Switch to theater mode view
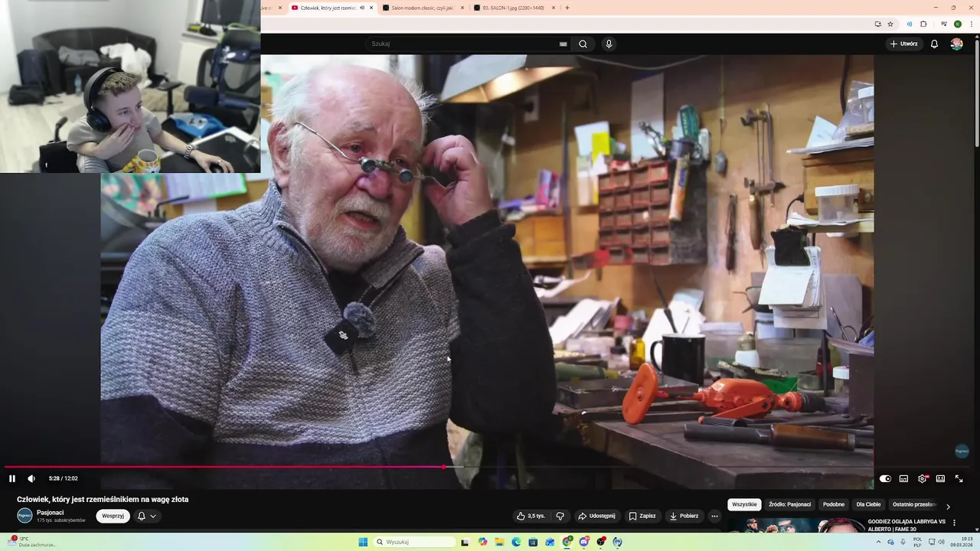Screen dimensions: 980x551 940,478
